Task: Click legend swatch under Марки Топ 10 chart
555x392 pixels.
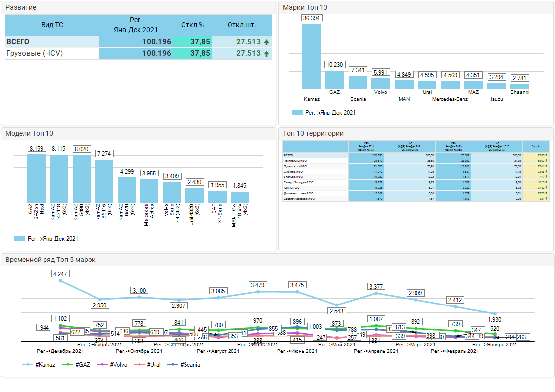Action: (x=297, y=113)
